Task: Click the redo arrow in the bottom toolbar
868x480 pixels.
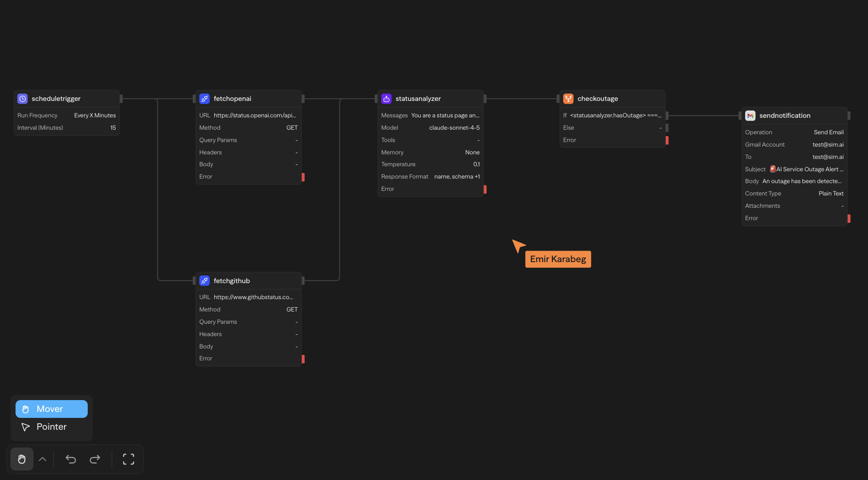Action: 95,459
